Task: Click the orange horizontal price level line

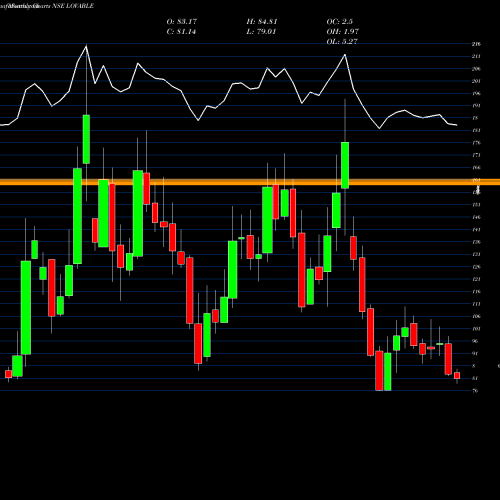Action: tap(250, 182)
